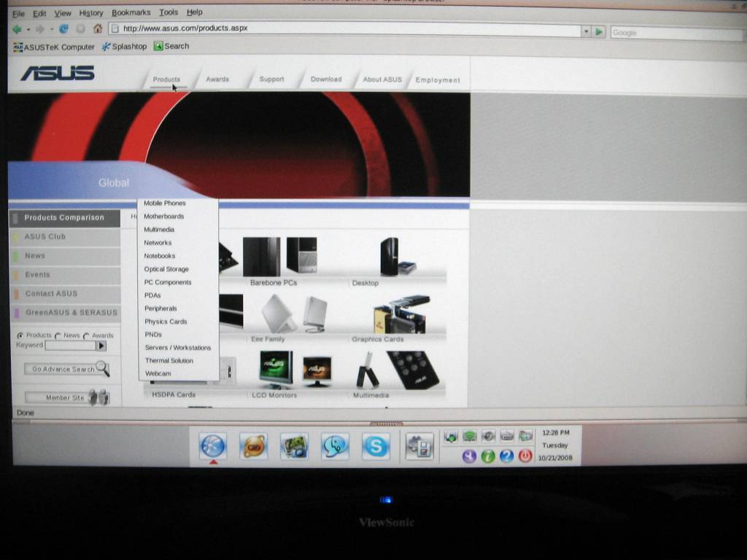Launch Skype from the dock
747x560 pixels.
pos(376,446)
